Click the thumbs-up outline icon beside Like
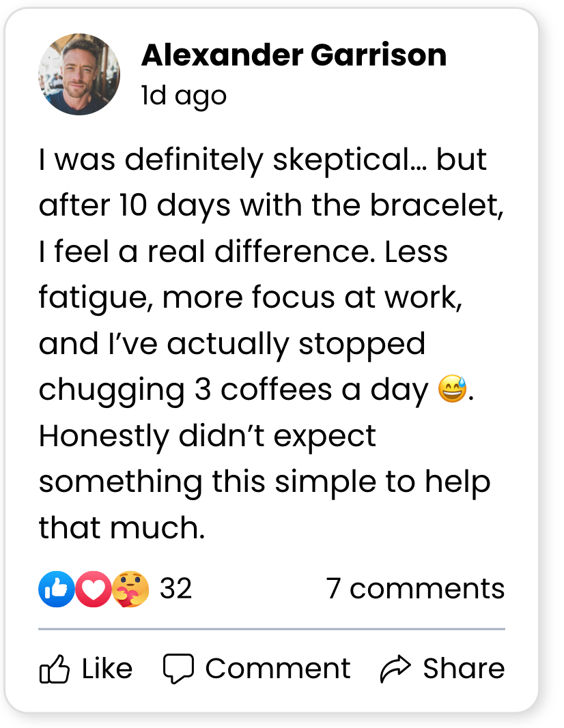Viewport: 564px width, 728px height. (55, 669)
